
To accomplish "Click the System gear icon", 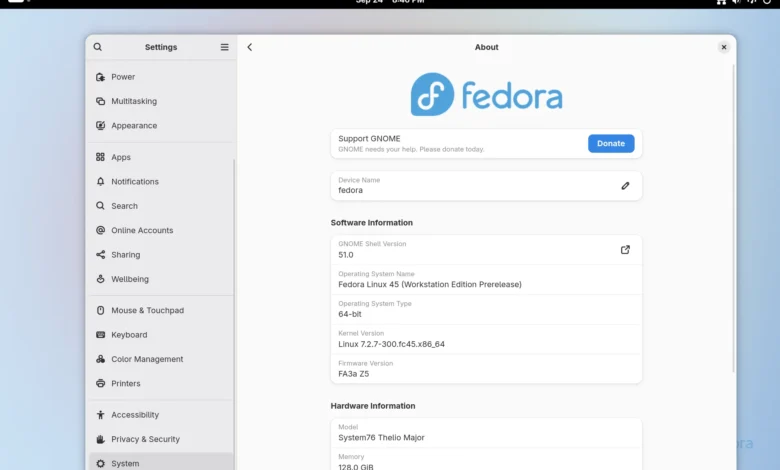I will point(100,463).
